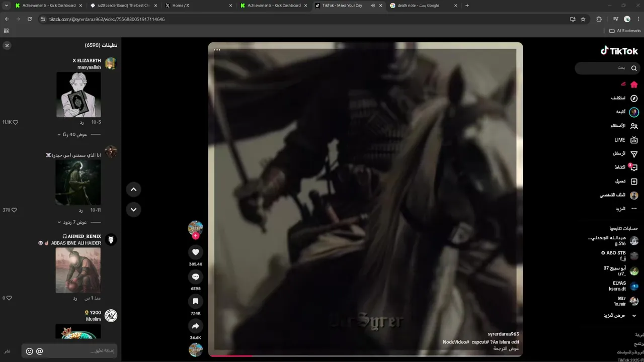Bookmark the video to favorites

(196, 301)
